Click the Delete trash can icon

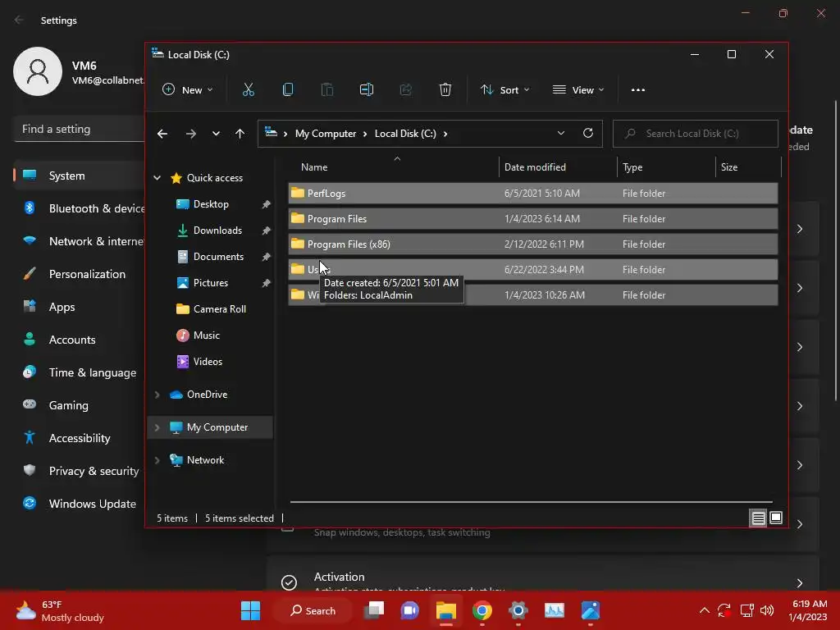[x=445, y=89]
